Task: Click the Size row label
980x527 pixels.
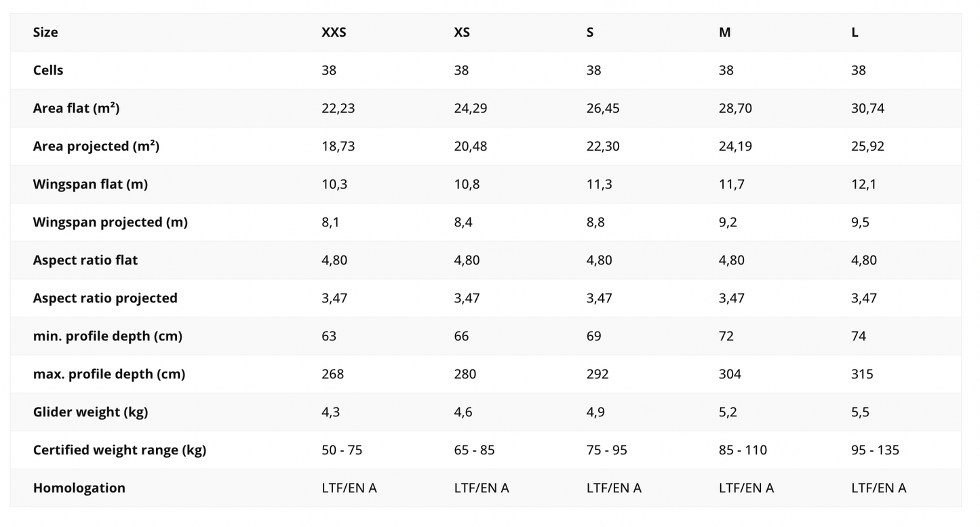Action: 45,33
